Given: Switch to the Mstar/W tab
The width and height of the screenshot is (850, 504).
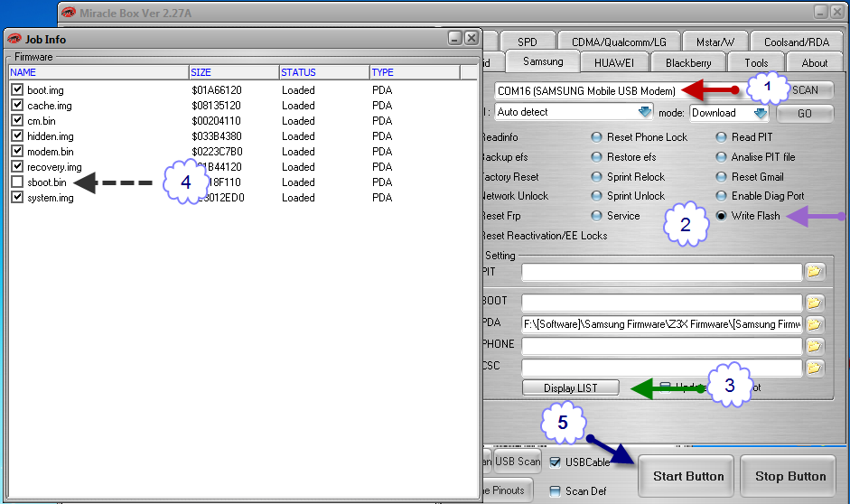Looking at the screenshot, I should [x=715, y=42].
